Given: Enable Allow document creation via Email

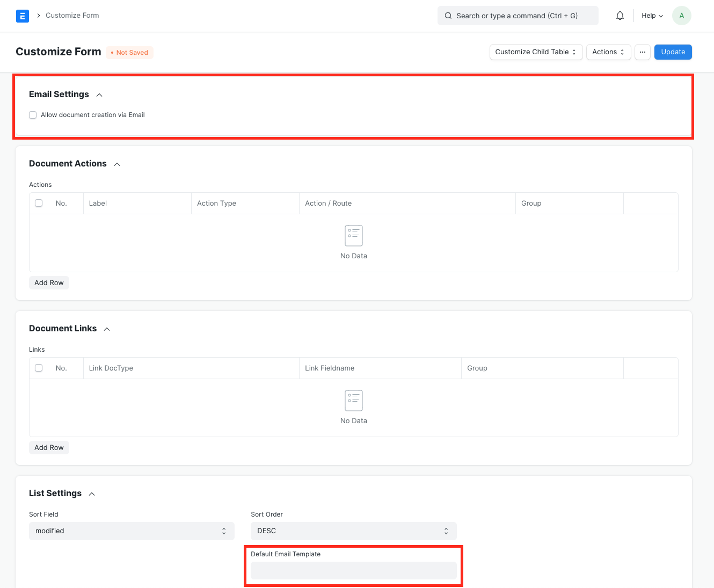Looking at the screenshot, I should coord(33,115).
